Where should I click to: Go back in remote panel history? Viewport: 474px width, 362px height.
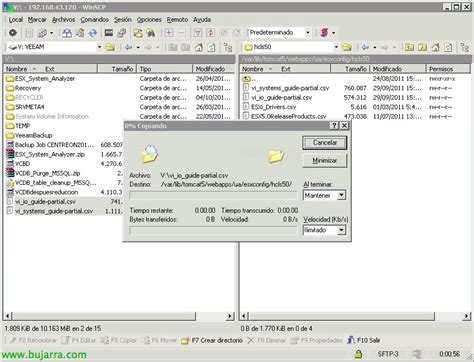coord(365,47)
